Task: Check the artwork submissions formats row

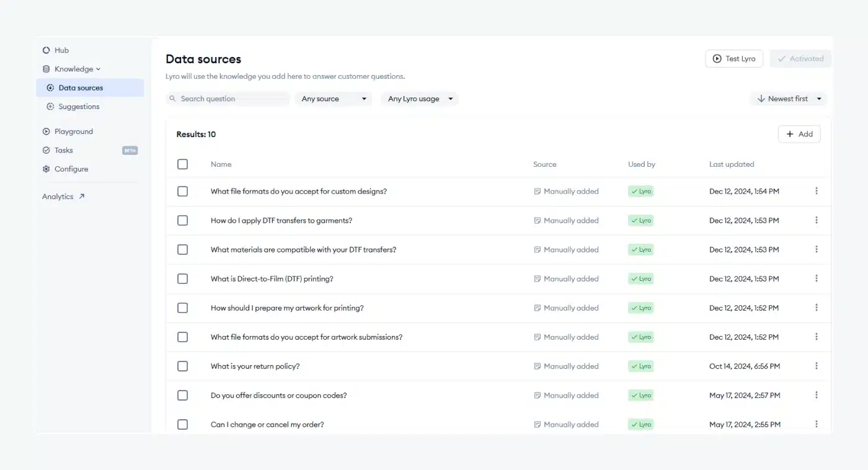Action: 182,337
